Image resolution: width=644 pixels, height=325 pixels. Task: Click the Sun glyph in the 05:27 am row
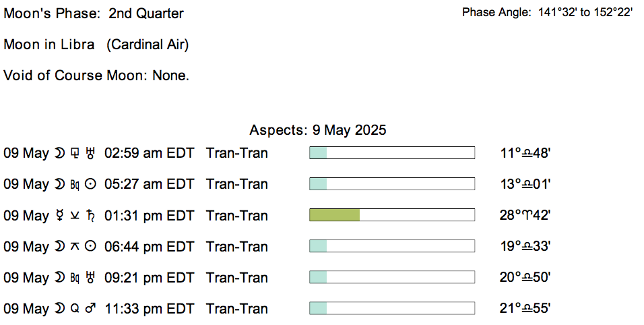click(x=90, y=184)
